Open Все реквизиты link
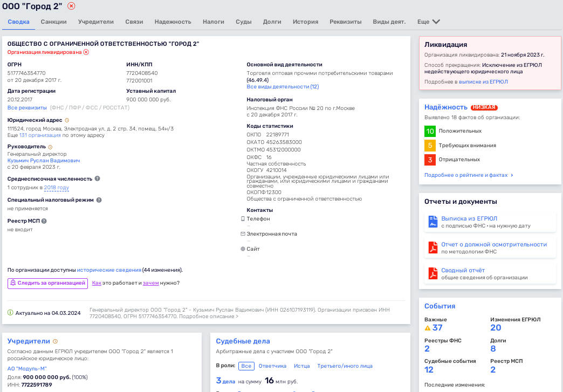Screen dimensions: 563x392 [x=27, y=108]
